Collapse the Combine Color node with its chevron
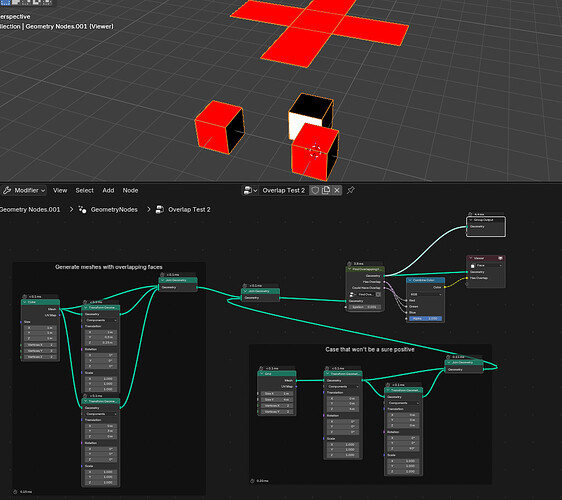 (410, 280)
